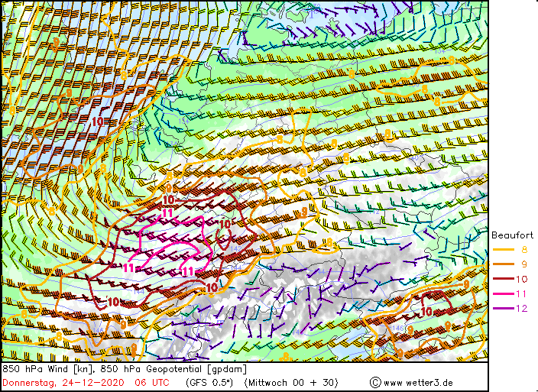The image size is (538, 392).
Task: Click the 850 hPa Wind [kn] title text
Action: point(48,369)
